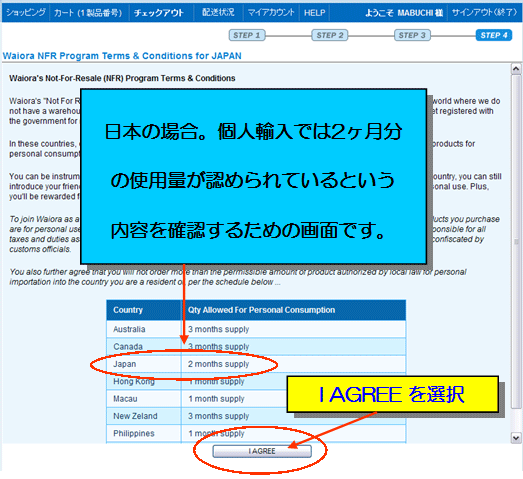
Task: Click the scrollbar up arrow
Action: (x=516, y=69)
